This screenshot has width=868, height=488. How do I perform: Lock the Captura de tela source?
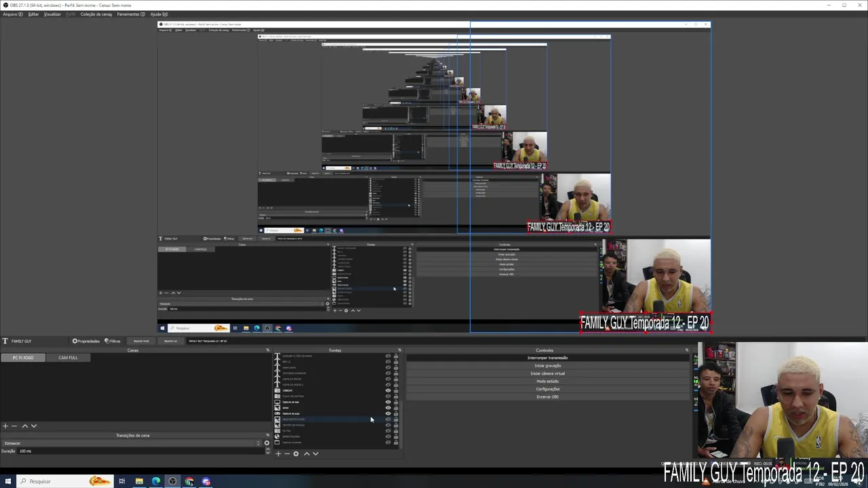(x=396, y=402)
